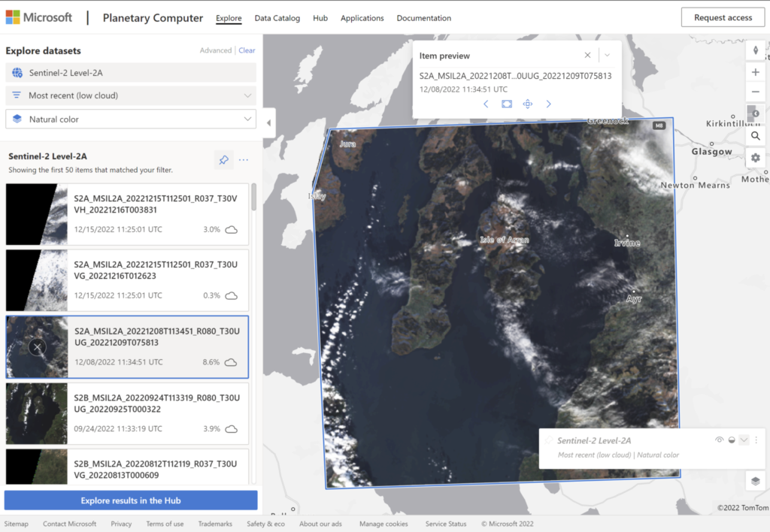
Task: Select the 09/24/2022 S2B result thumbnail
Action: [x=36, y=413]
